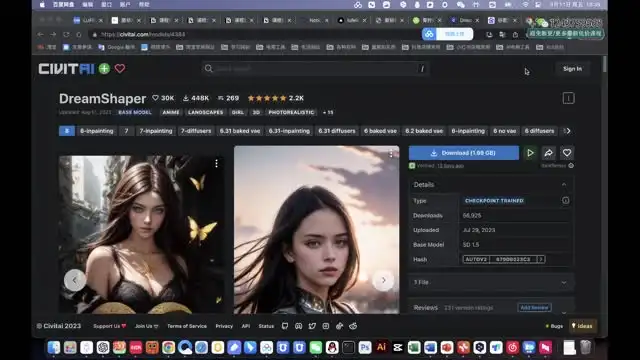
Task: Click the site search input field
Action: 315,69
